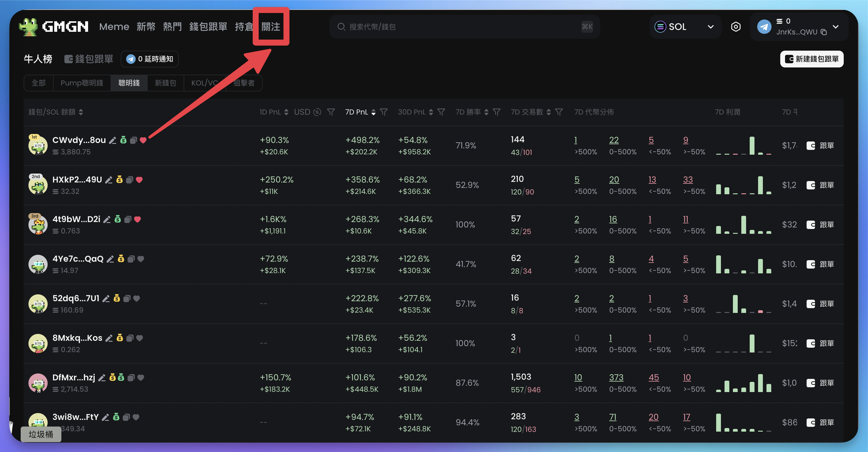
Task: Click the money bag icon of HXkP2...49U
Action: click(119, 180)
